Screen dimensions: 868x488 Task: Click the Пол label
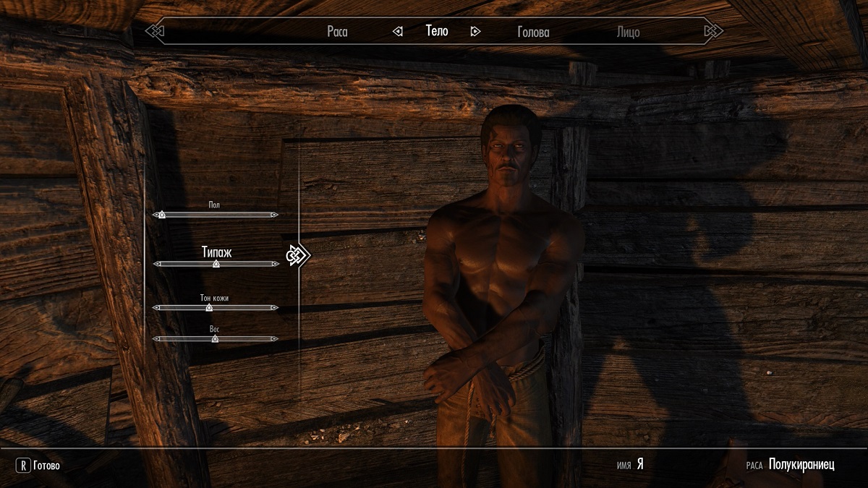click(x=214, y=205)
